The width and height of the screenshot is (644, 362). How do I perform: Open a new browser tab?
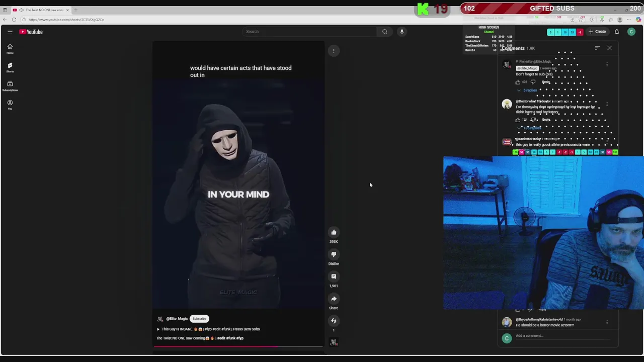coord(76,10)
